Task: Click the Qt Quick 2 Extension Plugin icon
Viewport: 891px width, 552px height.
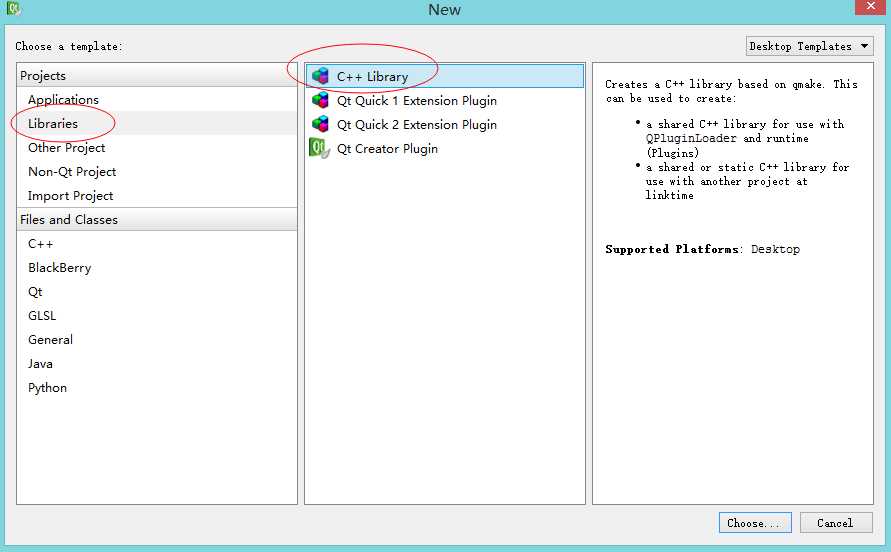Action: (320, 124)
